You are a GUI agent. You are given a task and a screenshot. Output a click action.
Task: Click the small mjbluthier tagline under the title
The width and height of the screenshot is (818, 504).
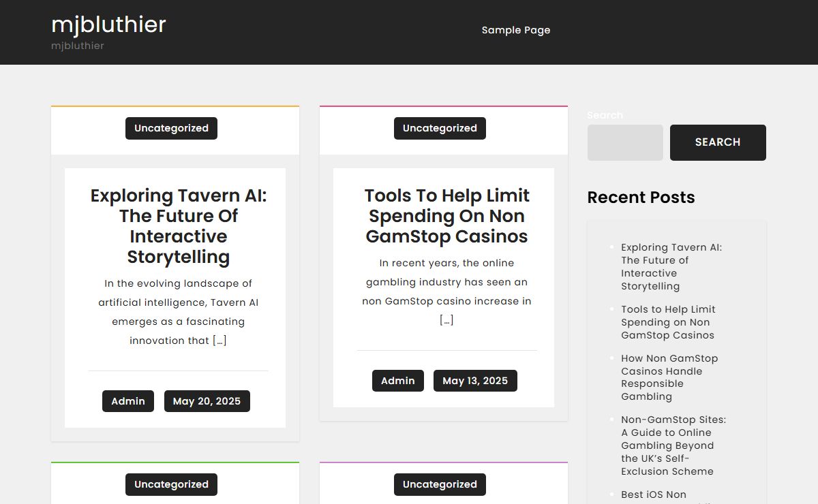click(78, 46)
